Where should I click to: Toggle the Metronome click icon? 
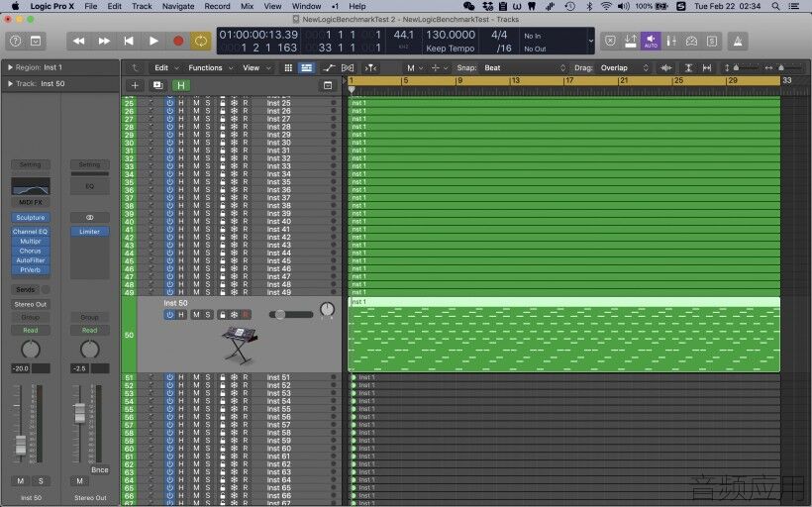pyautogui.click(x=738, y=41)
